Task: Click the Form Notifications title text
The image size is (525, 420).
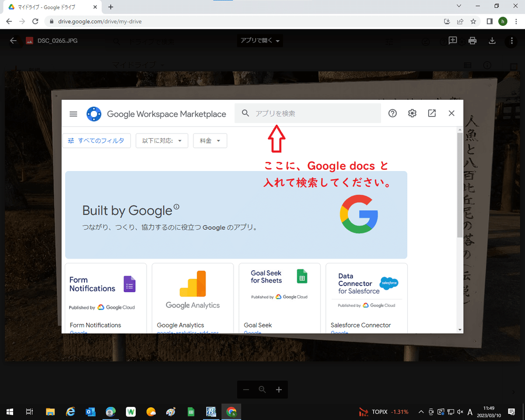Action: (x=95, y=325)
